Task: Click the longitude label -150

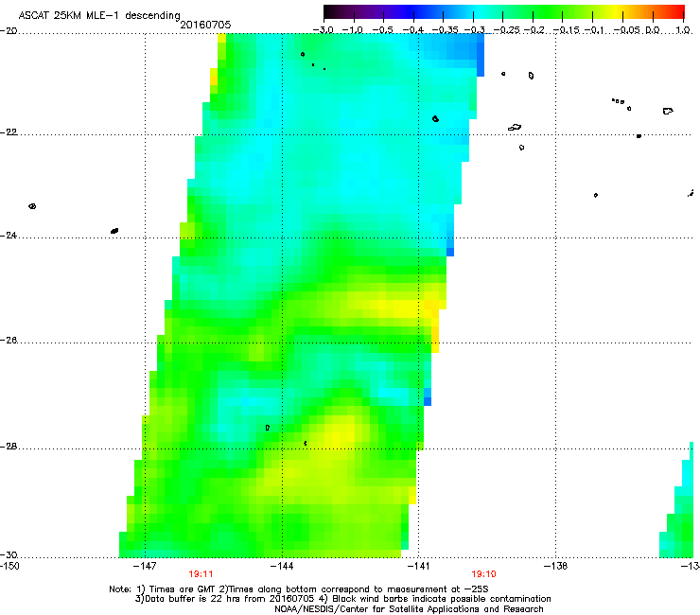Action: click(x=9, y=567)
